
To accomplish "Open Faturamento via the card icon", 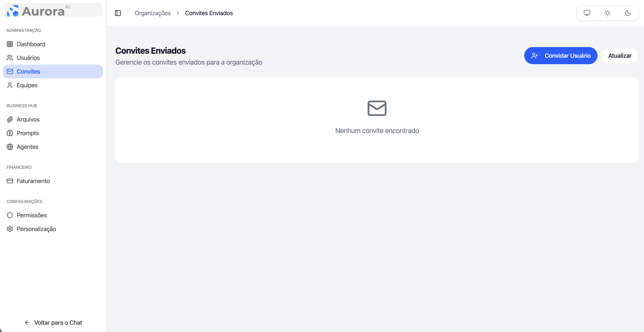I will pyautogui.click(x=10, y=181).
